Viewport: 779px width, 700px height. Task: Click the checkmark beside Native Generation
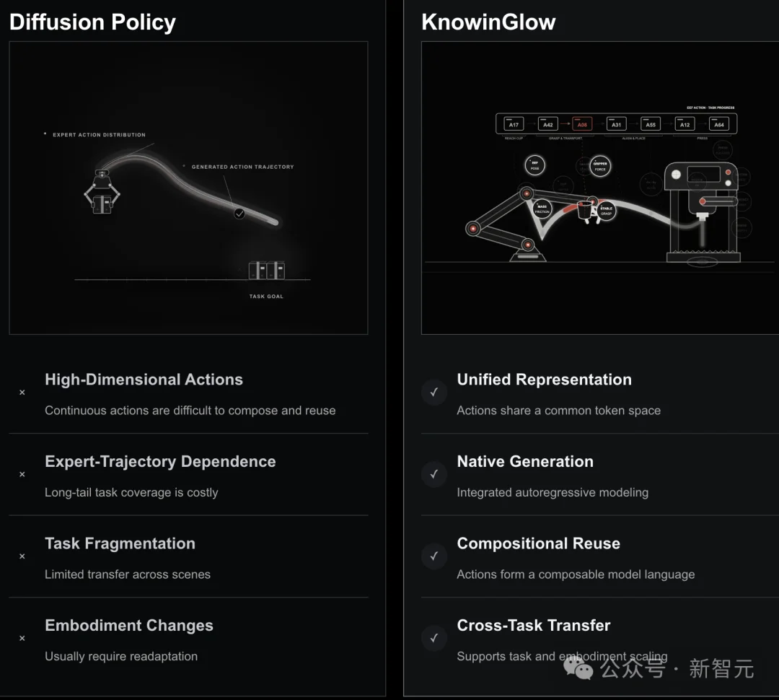tap(434, 474)
